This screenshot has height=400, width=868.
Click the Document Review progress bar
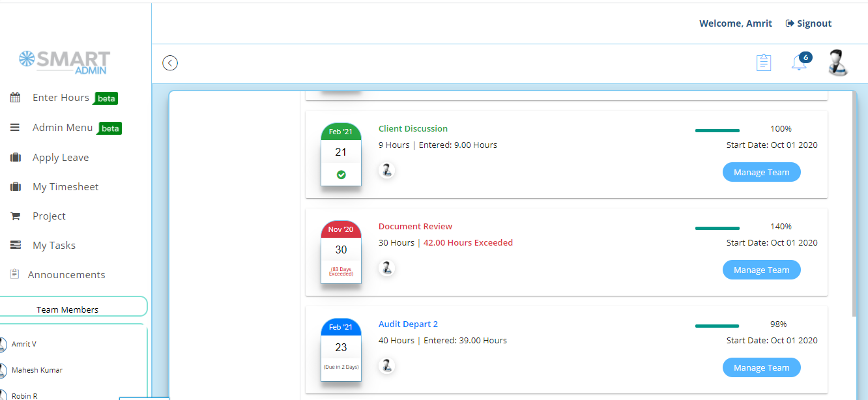click(x=717, y=227)
